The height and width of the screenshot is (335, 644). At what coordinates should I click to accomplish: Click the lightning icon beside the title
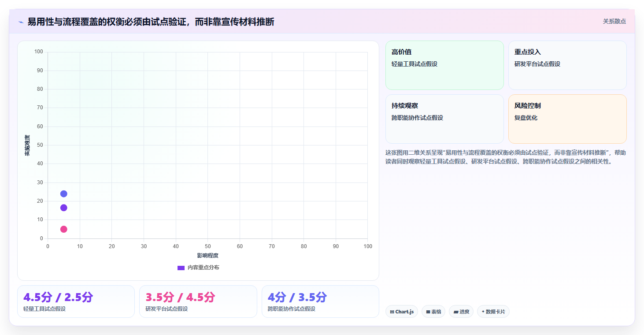[x=21, y=22]
